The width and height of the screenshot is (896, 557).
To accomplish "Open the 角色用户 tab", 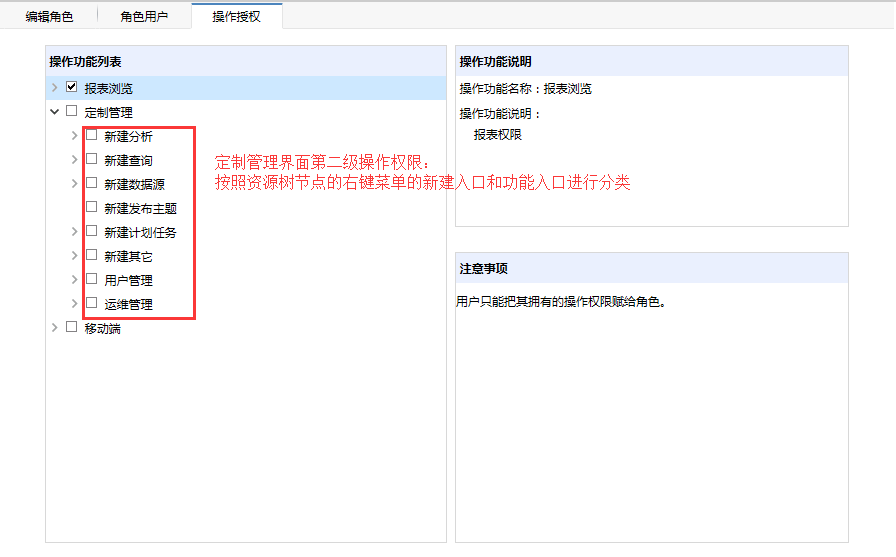I will (x=144, y=17).
